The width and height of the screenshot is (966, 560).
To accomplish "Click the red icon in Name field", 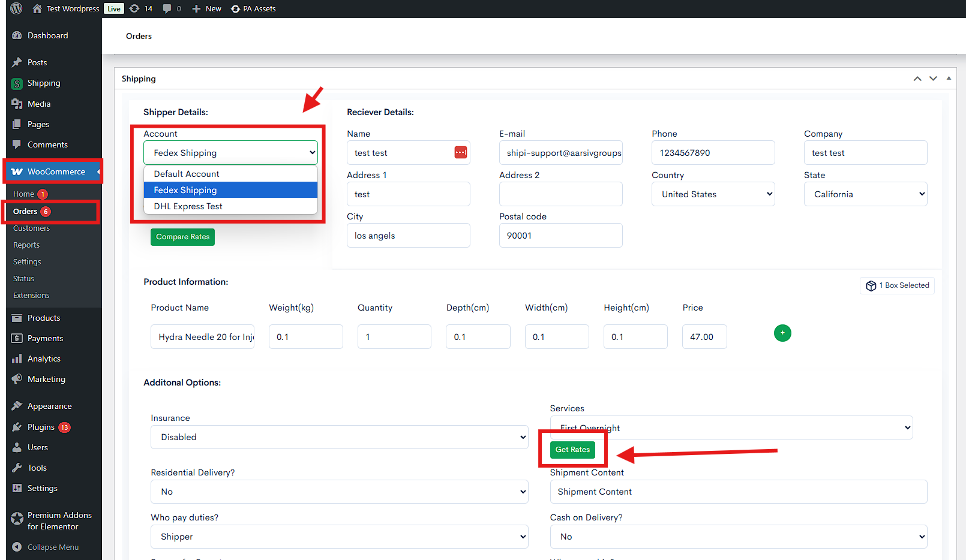I will click(460, 152).
